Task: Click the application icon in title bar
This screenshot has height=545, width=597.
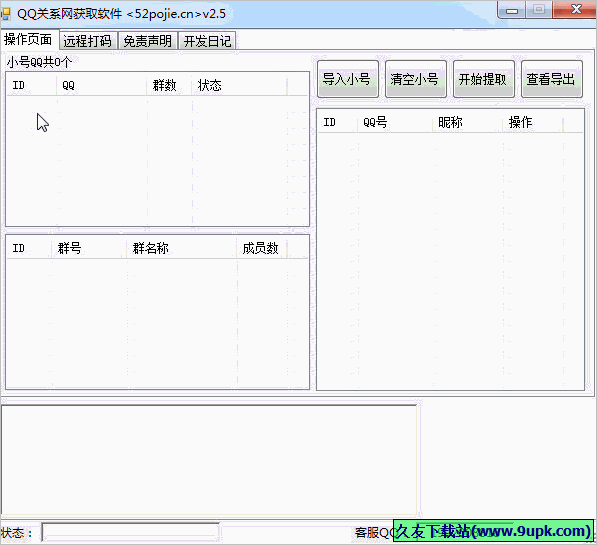Action: pyautogui.click(x=5, y=14)
